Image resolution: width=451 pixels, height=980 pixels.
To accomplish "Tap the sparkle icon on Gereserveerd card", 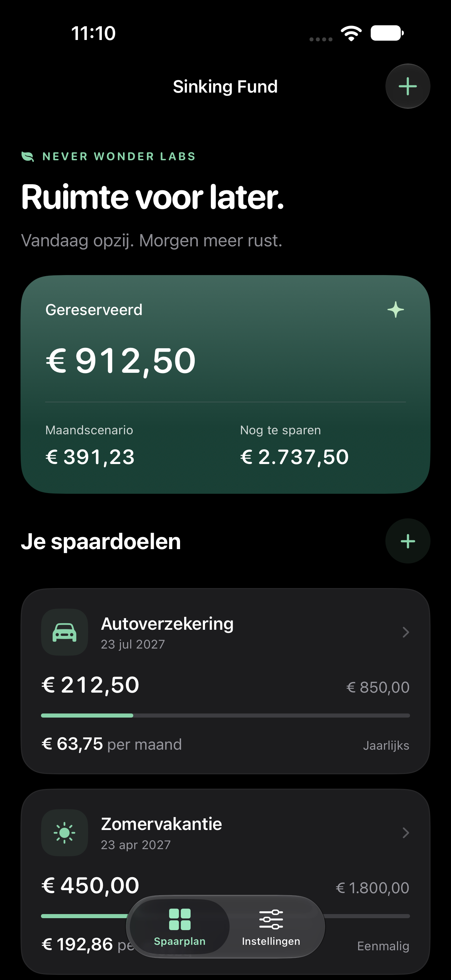I will coord(396,309).
